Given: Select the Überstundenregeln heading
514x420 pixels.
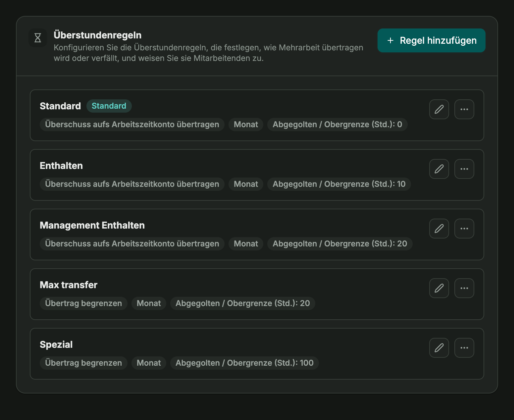Looking at the screenshot, I should tap(98, 35).
